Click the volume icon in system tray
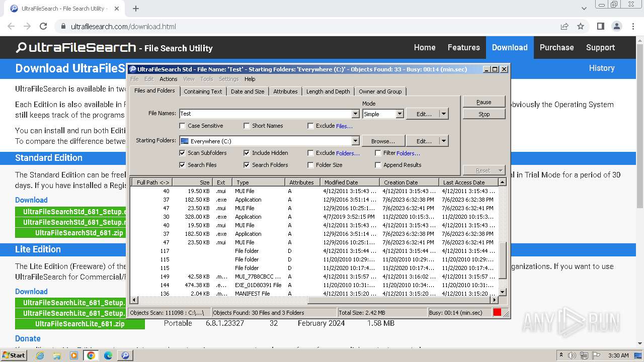 pyautogui.click(x=572, y=355)
